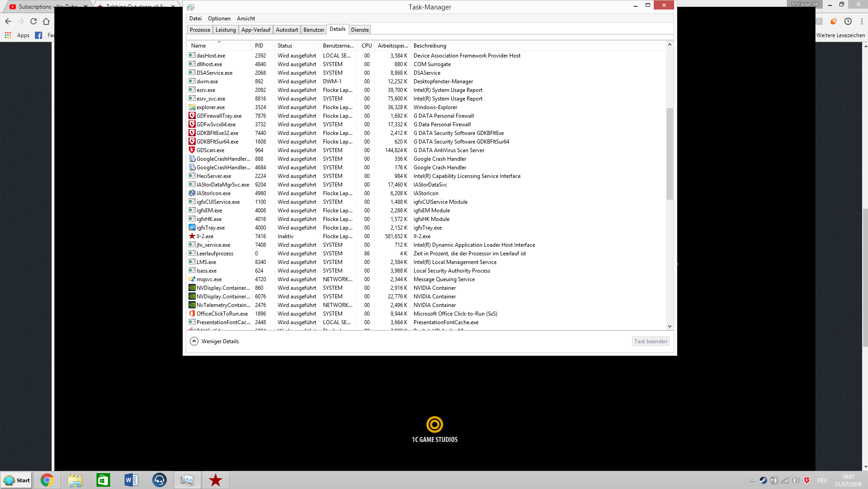Open Google Chrome from the taskbar
Viewport: 868px width, 489px height.
pyautogui.click(x=47, y=480)
